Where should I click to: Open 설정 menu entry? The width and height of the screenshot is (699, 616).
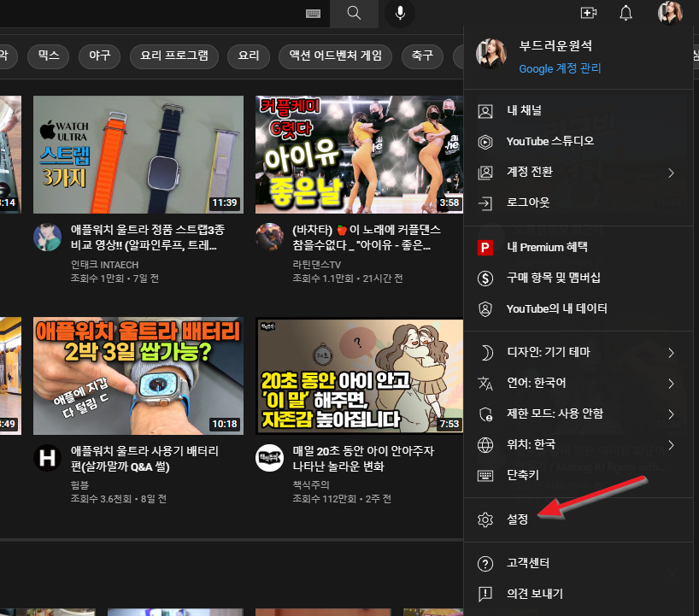579,519
